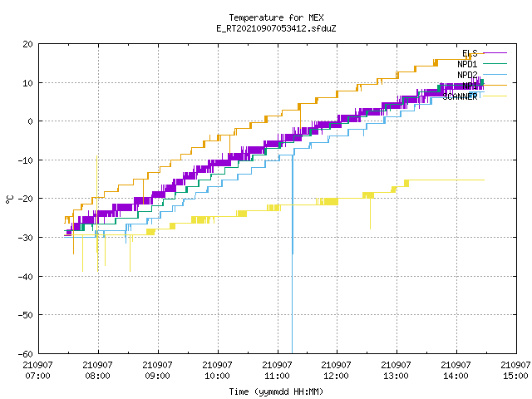Click the y-axis label 20
The height and width of the screenshot is (399, 532).
coord(27,44)
